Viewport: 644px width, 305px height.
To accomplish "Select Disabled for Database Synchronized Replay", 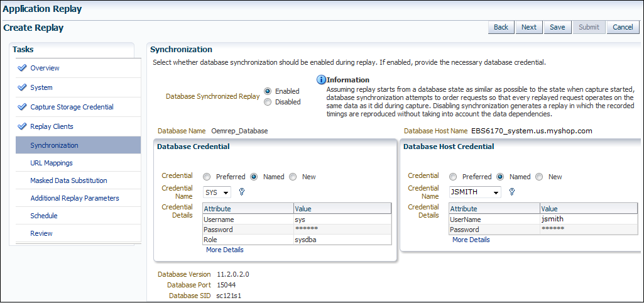I will coord(268,102).
